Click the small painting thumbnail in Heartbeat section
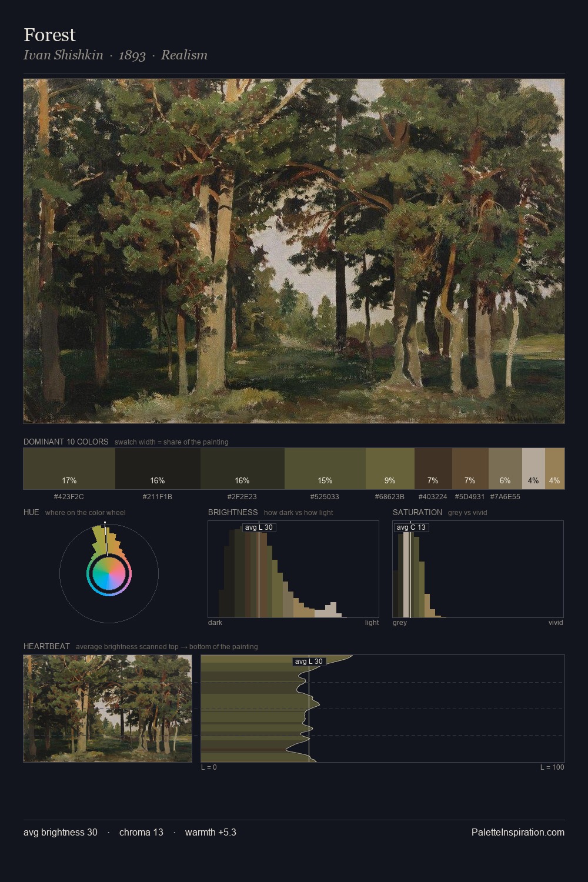This screenshot has width=588, height=882. tap(108, 709)
